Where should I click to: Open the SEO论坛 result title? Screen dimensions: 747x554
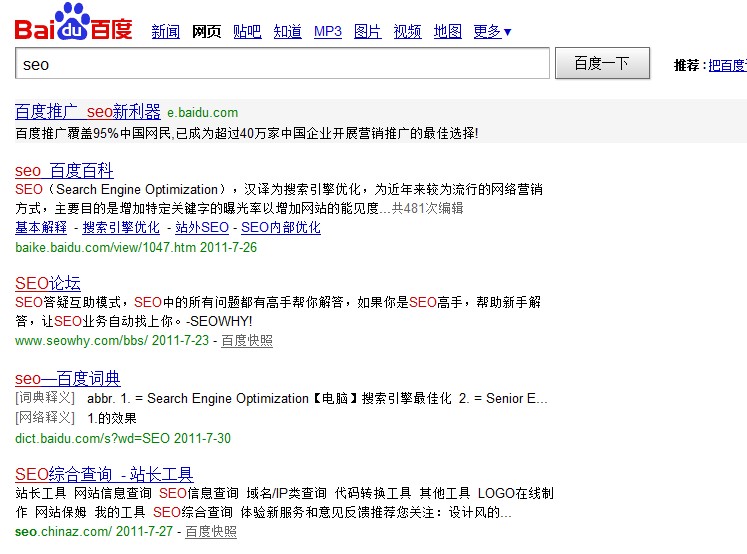tap(48, 283)
